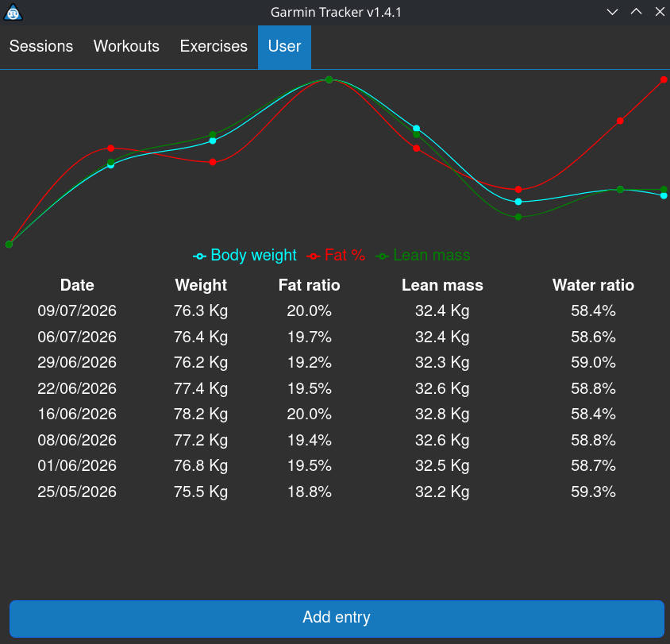Select the 09/07/2026 date entry

(x=77, y=310)
